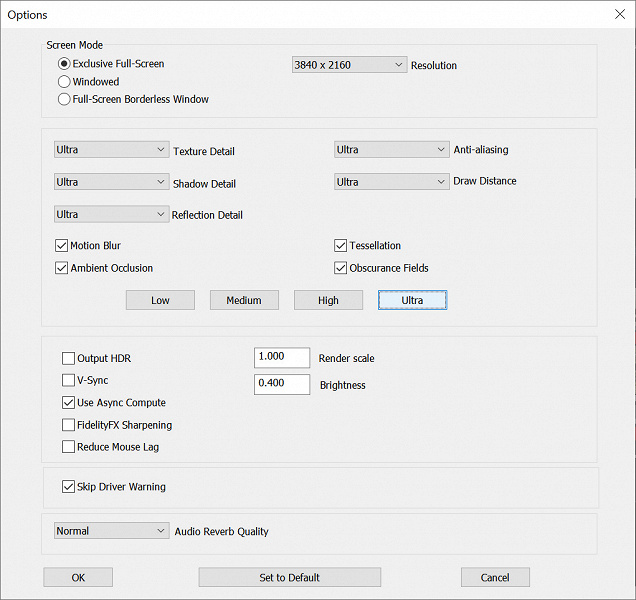Open the Draw Distance dropdown
The height and width of the screenshot is (600, 636).
click(x=392, y=182)
